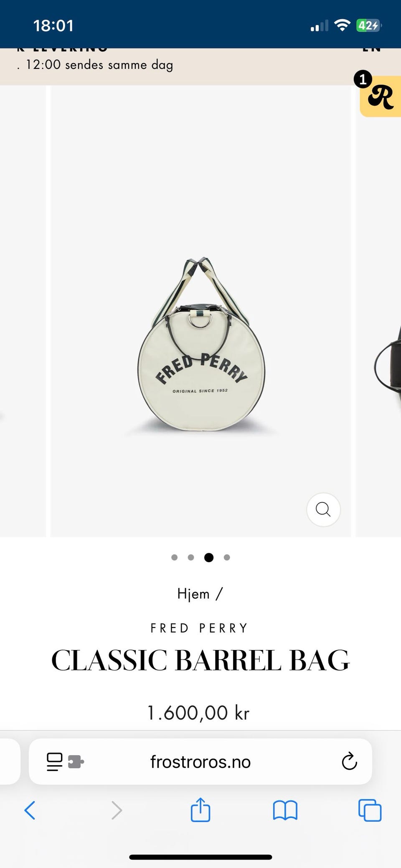The width and height of the screenshot is (401, 868).
Task: Select first image carousel dot
Action: coord(175,557)
